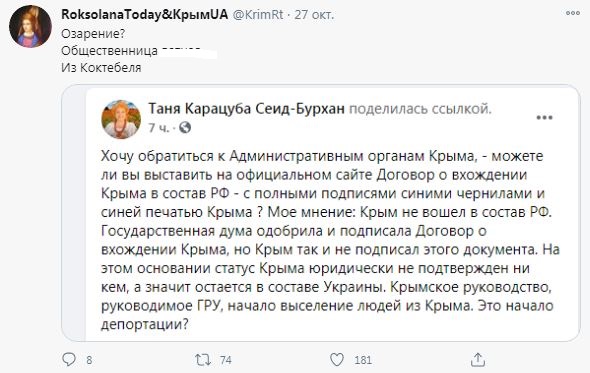The height and width of the screenshot is (373, 590).
Task: Retweet this post using the retweet icon
Action: (x=203, y=360)
